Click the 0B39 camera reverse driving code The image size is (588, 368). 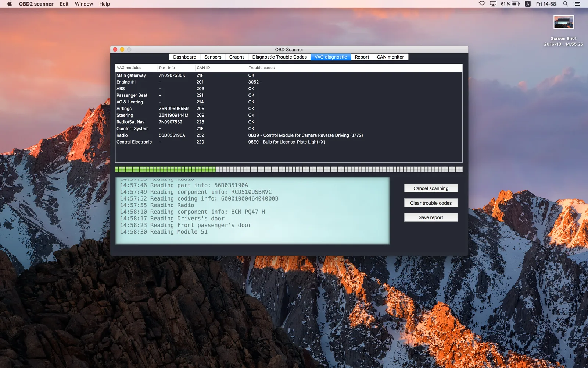pyautogui.click(x=305, y=135)
